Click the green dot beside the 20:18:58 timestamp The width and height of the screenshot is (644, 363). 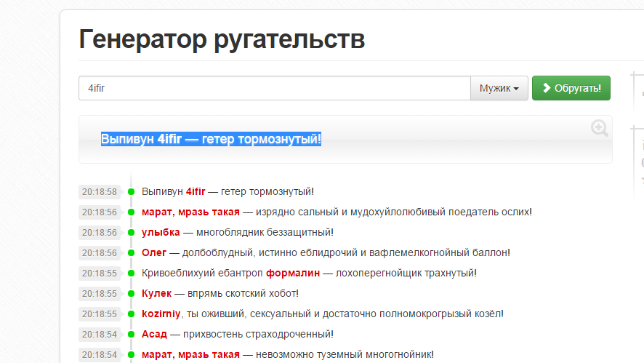pos(132,192)
